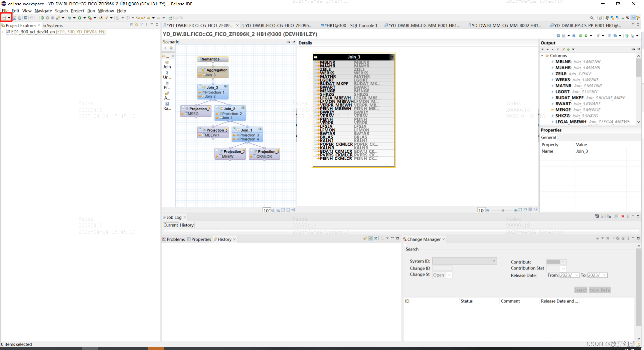Click the Save and Activate green arrow icon
644x350 pixels.
(586, 36)
